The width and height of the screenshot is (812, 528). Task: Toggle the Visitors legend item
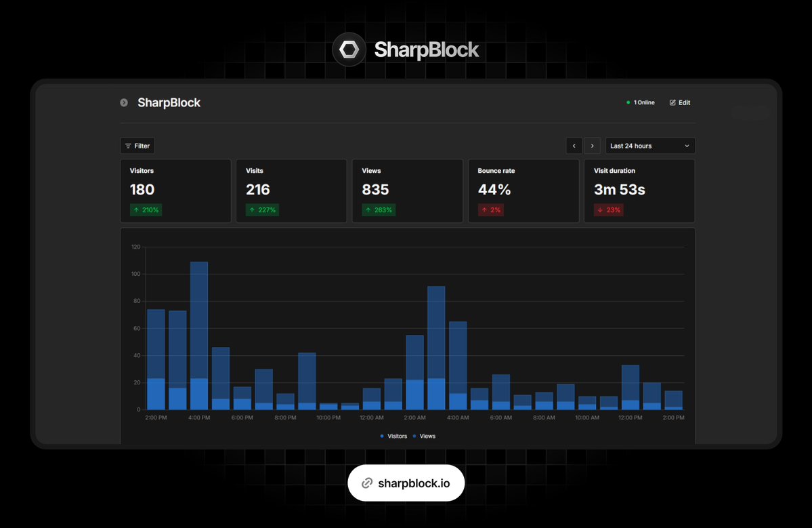click(x=393, y=436)
